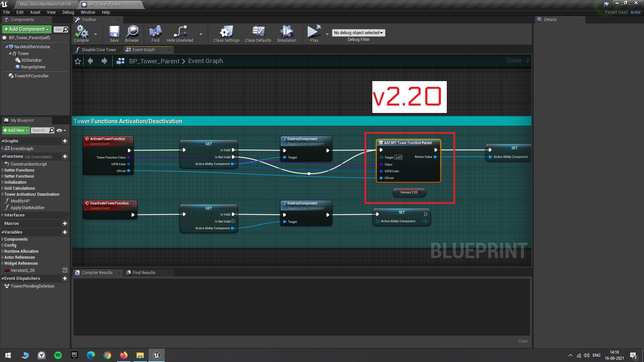Screen dimensions: 644x362
Task: Open the debug object filter dropdown
Action: (x=358, y=33)
